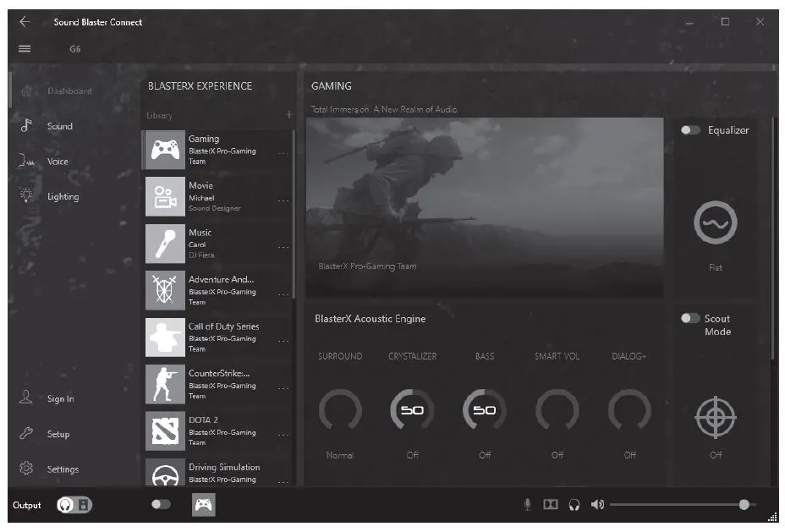Click the Gaming banner image
Image resolution: width=785 pixels, height=532 pixels.
click(485, 207)
